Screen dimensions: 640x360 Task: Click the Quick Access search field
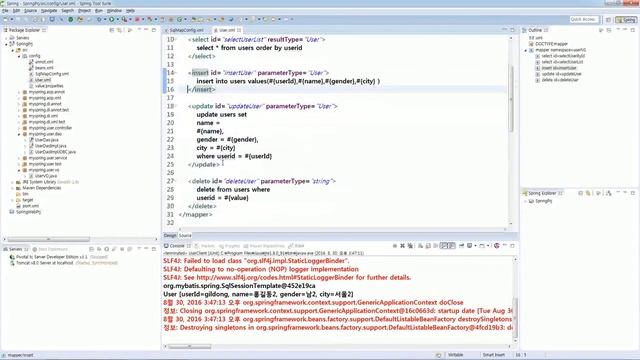pyautogui.click(x=584, y=20)
